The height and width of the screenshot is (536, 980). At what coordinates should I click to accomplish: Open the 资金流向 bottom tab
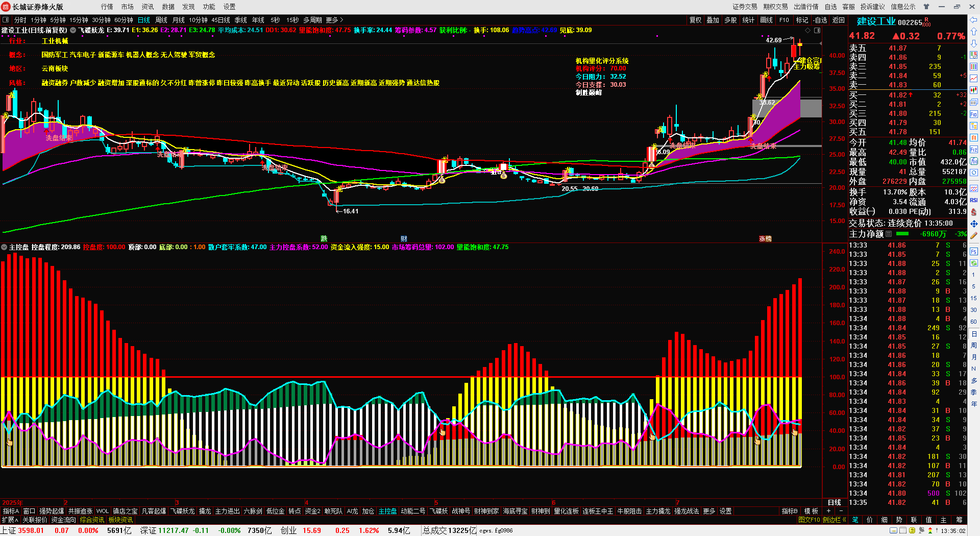pos(64,520)
